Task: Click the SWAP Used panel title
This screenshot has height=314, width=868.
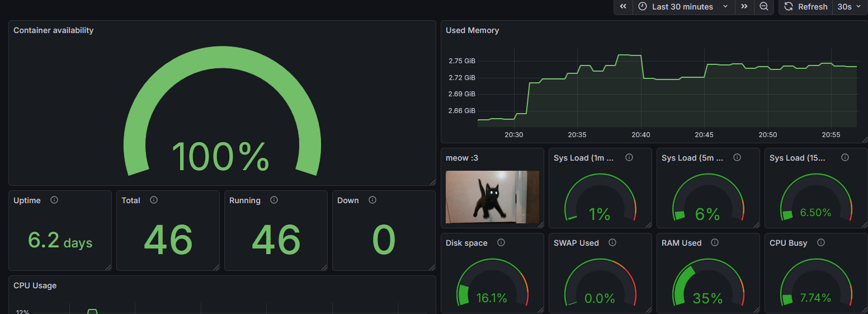Action: (576, 243)
